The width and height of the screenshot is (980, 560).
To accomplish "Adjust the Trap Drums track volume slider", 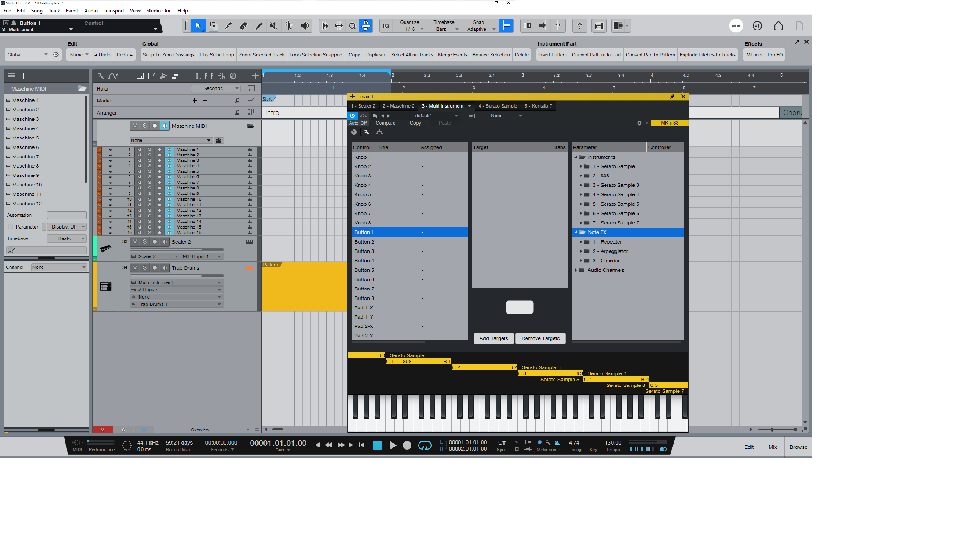I will [177, 275].
